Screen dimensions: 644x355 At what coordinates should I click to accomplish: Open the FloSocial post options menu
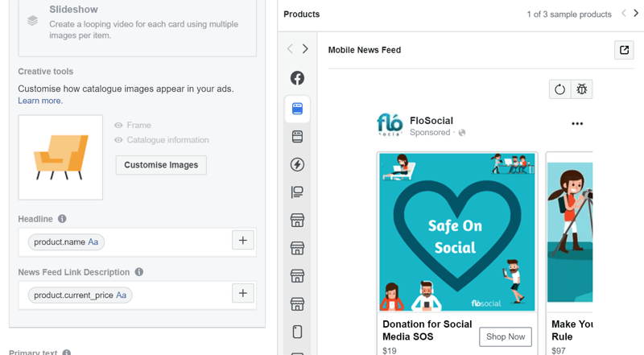point(577,124)
